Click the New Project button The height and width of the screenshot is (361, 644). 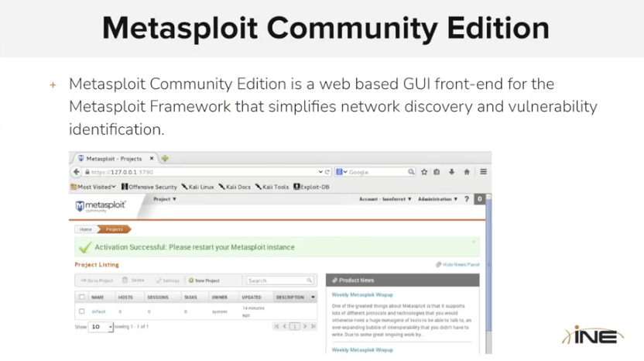204,280
